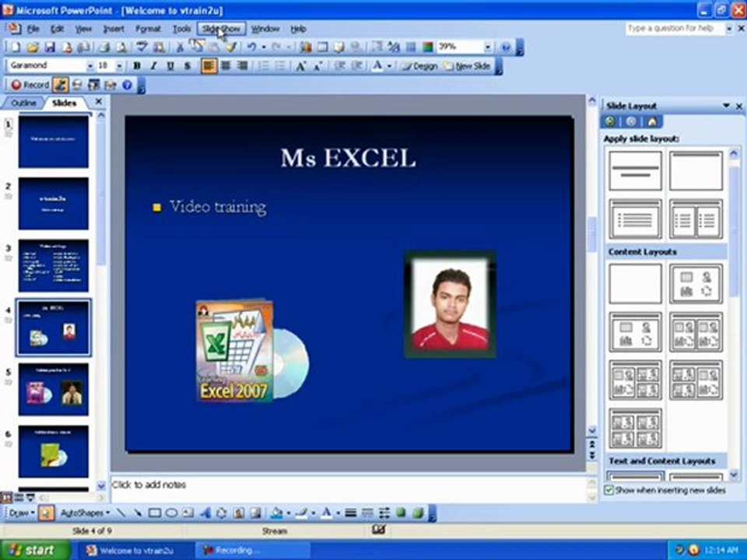Toggle text Shadow formatting
The image size is (747, 560).
(188, 66)
